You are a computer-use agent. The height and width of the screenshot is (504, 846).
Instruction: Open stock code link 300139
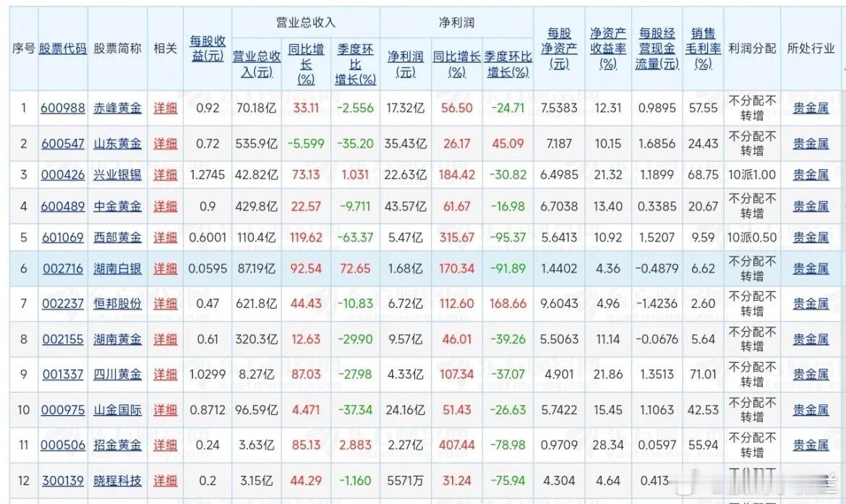click(x=63, y=481)
